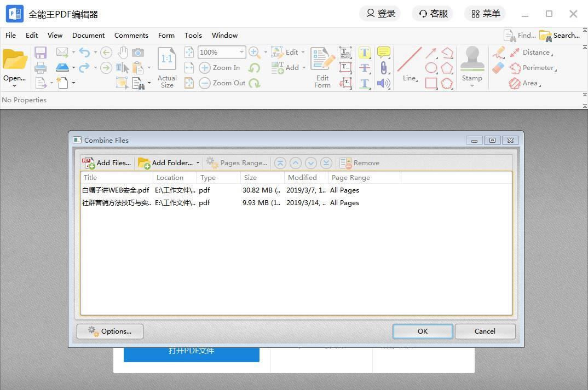This screenshot has height=390, width=588.
Task: Choose the Line drawing tool
Action: 409,60
